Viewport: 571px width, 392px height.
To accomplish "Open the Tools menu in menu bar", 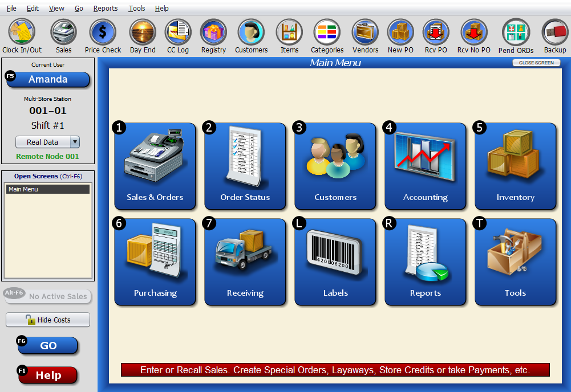I will click(x=136, y=8).
